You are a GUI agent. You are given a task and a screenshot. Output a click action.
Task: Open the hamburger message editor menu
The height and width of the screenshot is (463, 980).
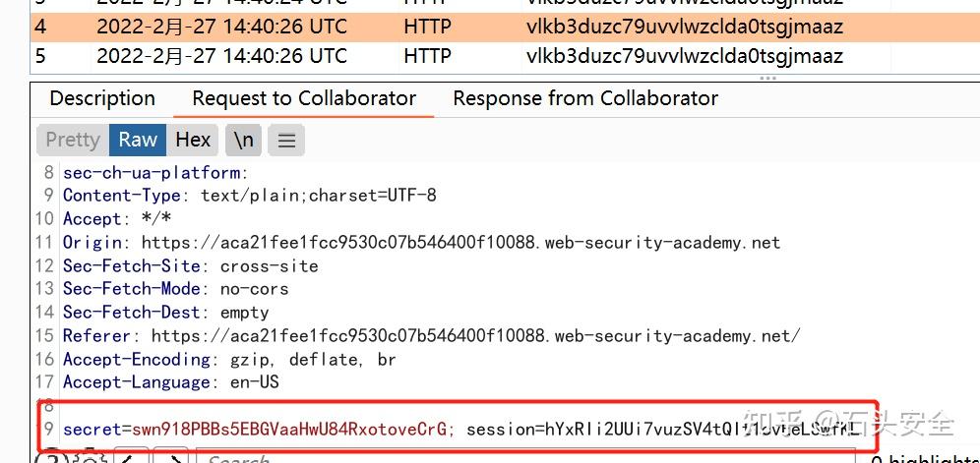click(286, 141)
